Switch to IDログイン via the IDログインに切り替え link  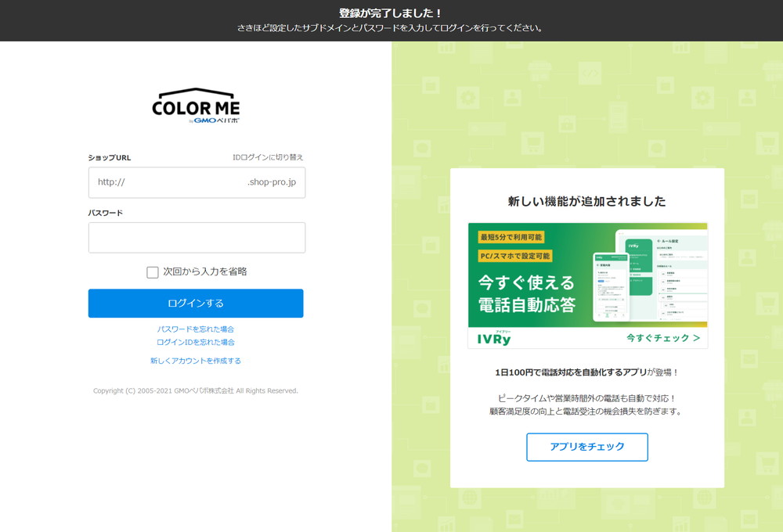click(268, 157)
